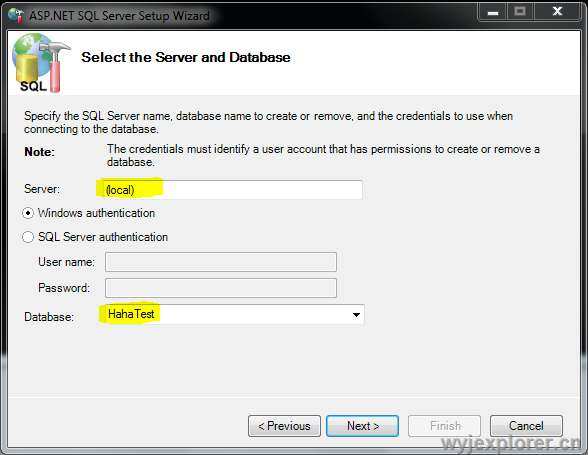This screenshot has width=588, height=455.
Task: Cancel the setup wizard
Action: [x=526, y=426]
